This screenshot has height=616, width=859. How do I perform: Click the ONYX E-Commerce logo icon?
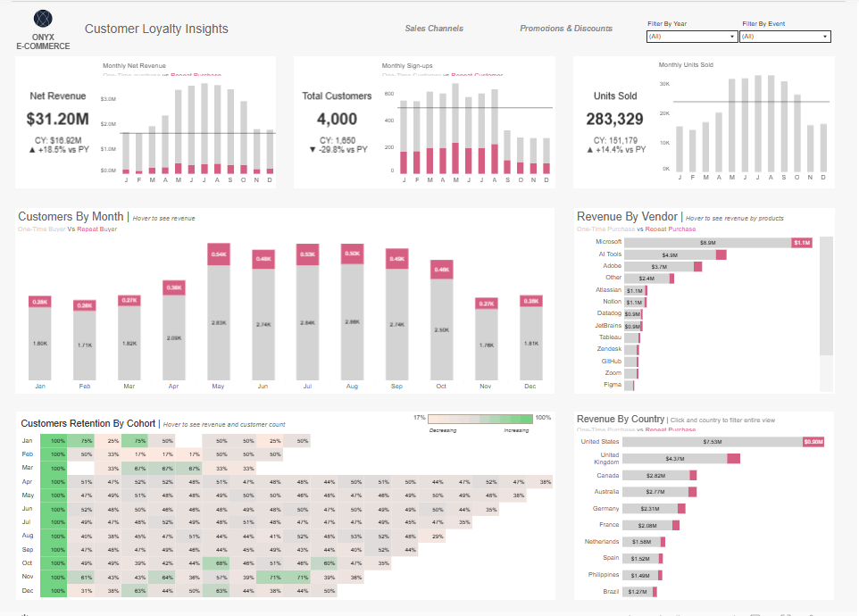coord(43,20)
